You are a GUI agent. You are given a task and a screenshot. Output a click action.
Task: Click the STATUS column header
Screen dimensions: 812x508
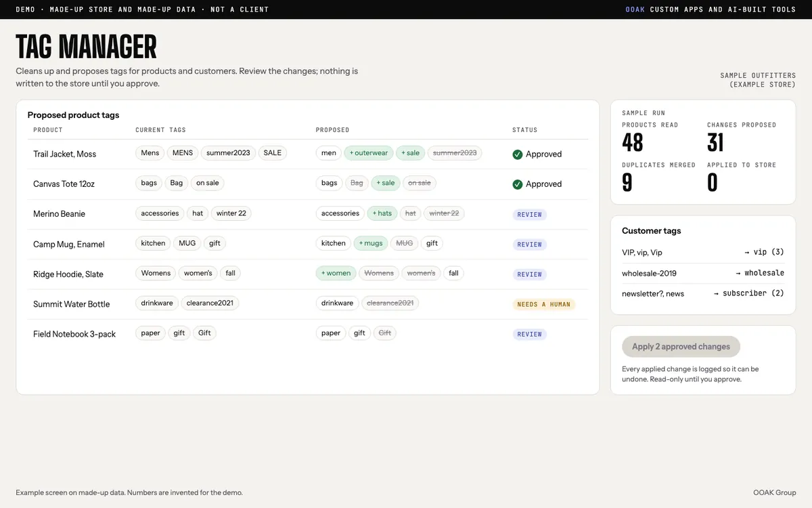tap(524, 130)
